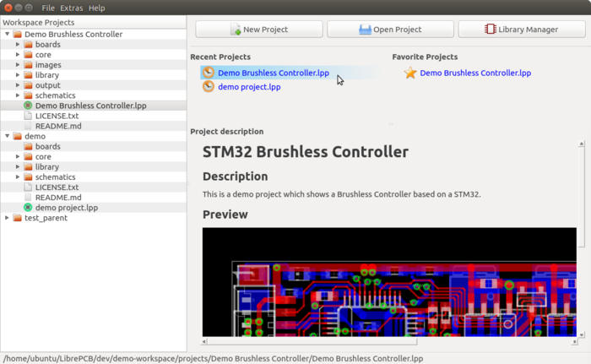Open demo project.lpp from the Recent Projects list
The image size is (591, 364).
coord(249,87)
